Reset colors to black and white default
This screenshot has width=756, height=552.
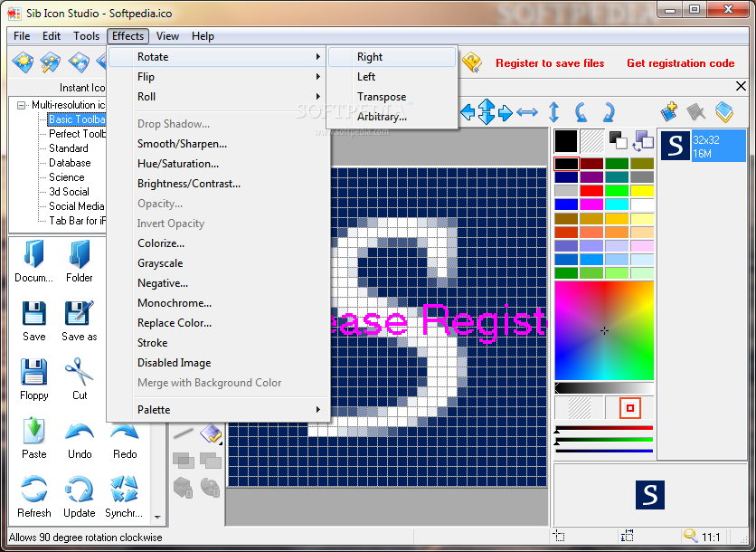point(619,140)
